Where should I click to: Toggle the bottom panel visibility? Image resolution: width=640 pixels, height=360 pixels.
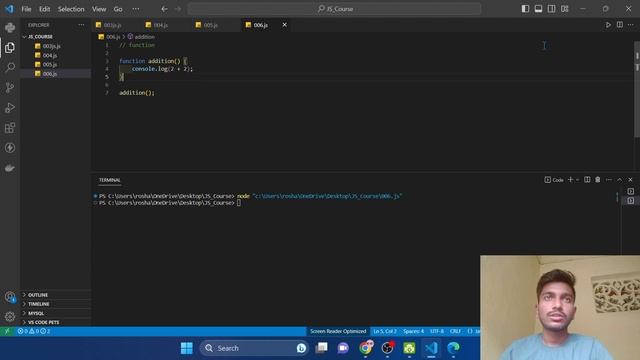(538, 9)
